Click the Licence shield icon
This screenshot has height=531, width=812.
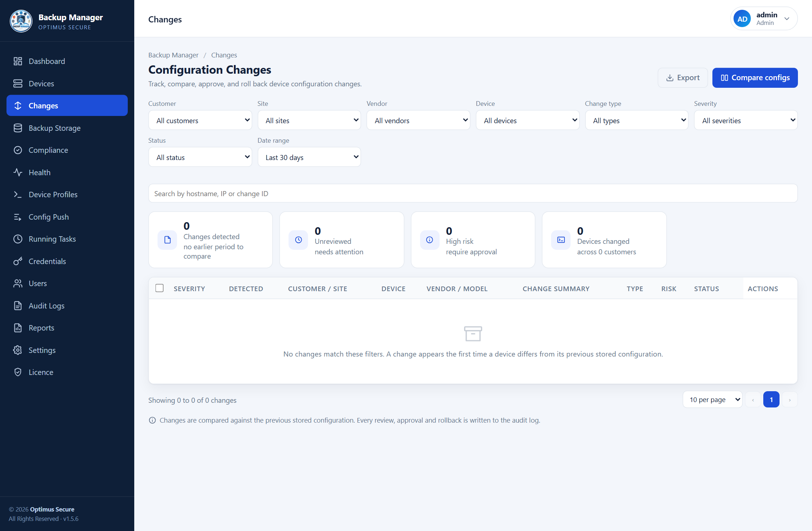18,372
